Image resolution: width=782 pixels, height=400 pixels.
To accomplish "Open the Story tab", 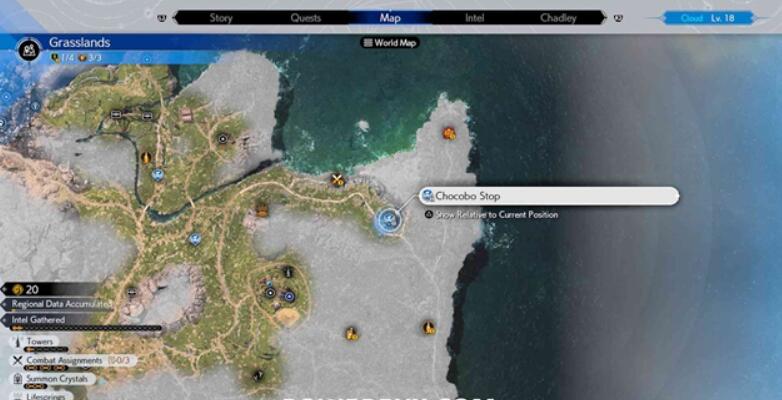I will point(221,17).
